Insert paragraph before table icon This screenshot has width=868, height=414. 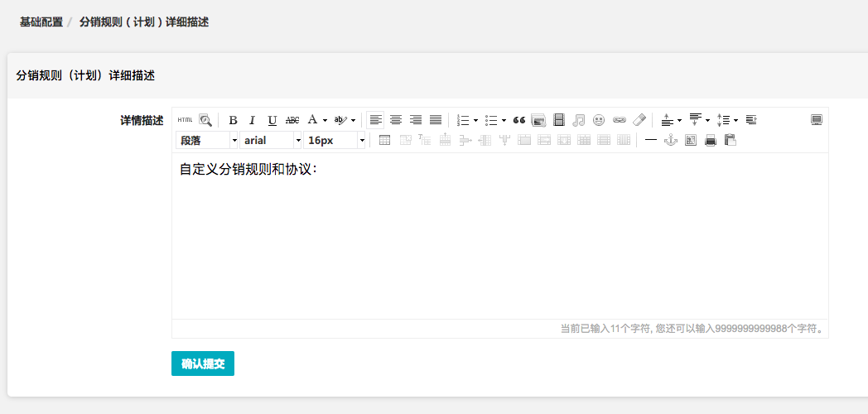click(424, 140)
